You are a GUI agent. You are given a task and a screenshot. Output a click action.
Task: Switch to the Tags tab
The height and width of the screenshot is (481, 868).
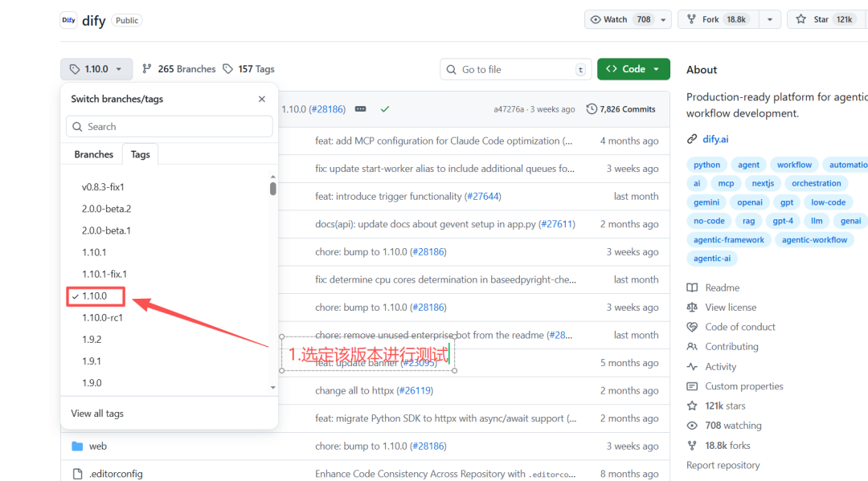(x=140, y=154)
